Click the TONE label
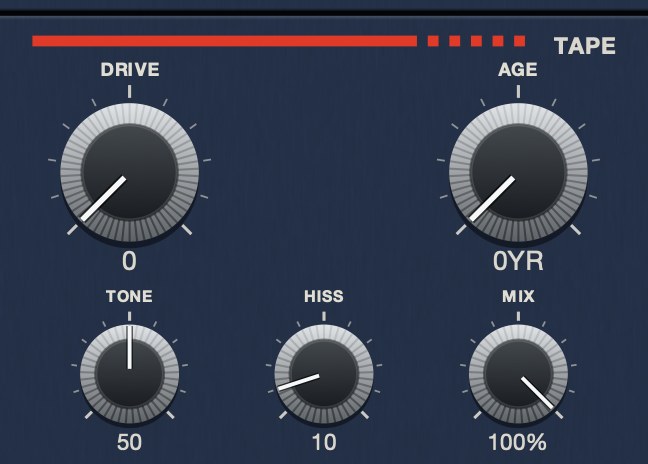This screenshot has width=648, height=464. pyautogui.click(x=129, y=296)
